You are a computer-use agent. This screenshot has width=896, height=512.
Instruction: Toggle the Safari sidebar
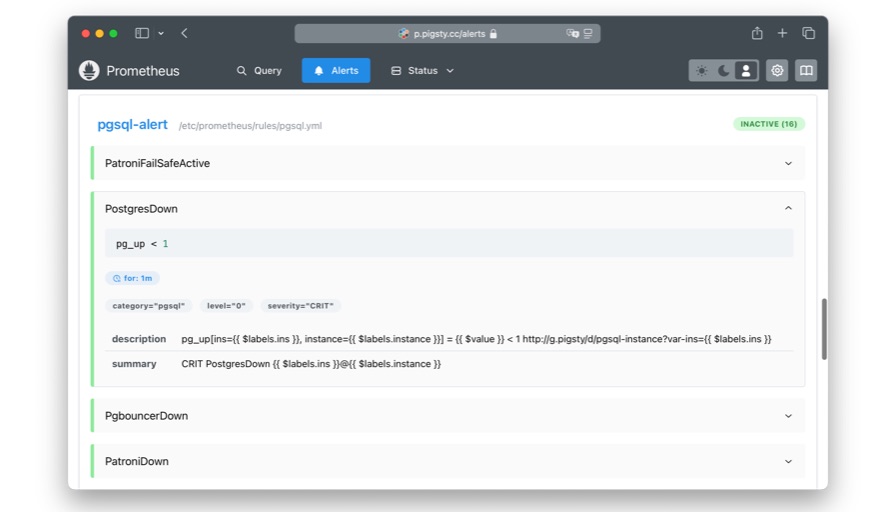click(x=142, y=33)
